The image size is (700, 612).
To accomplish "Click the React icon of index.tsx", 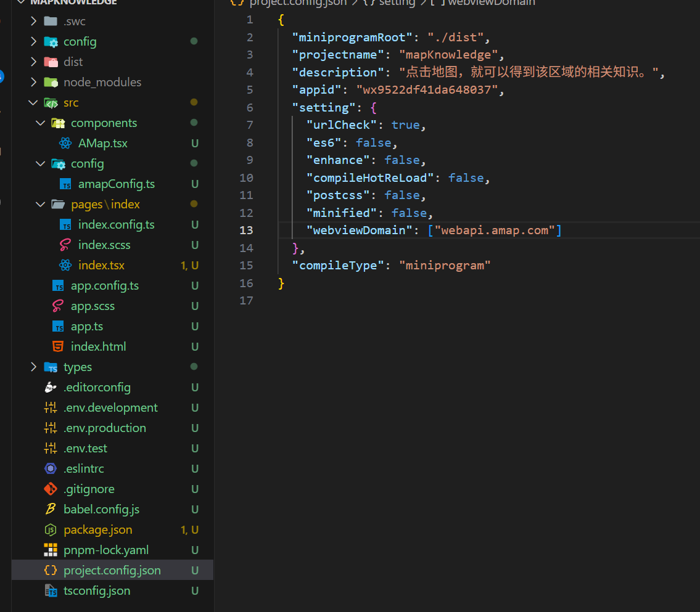I will pyautogui.click(x=65, y=265).
